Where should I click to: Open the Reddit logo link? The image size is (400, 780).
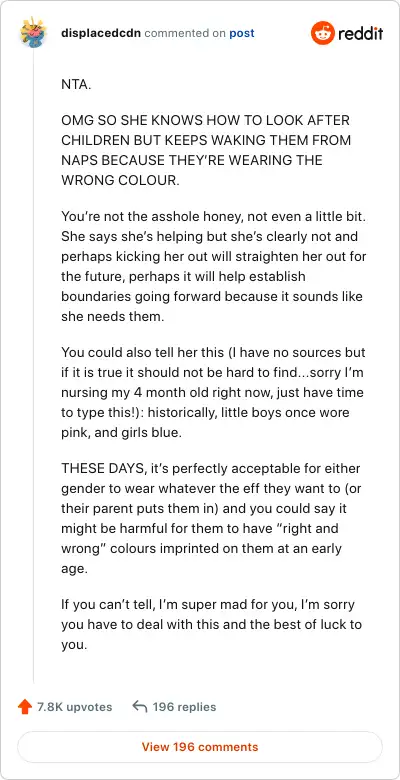pyautogui.click(x=347, y=33)
